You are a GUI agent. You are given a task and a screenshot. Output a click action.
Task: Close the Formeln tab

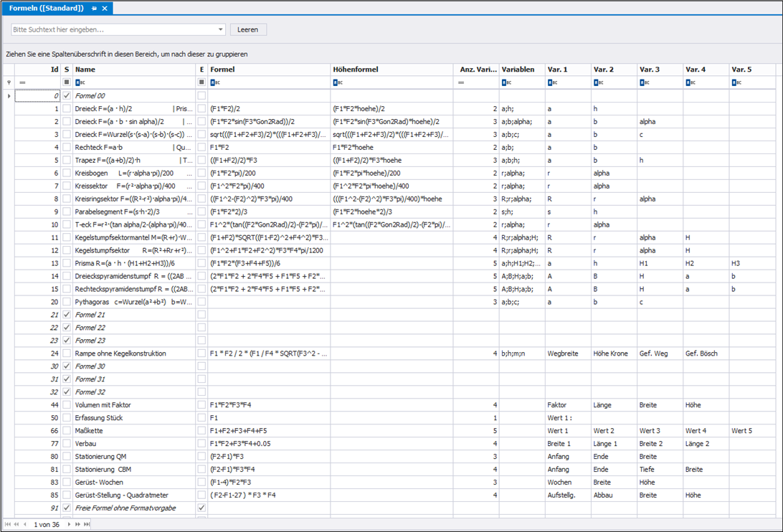105,8
